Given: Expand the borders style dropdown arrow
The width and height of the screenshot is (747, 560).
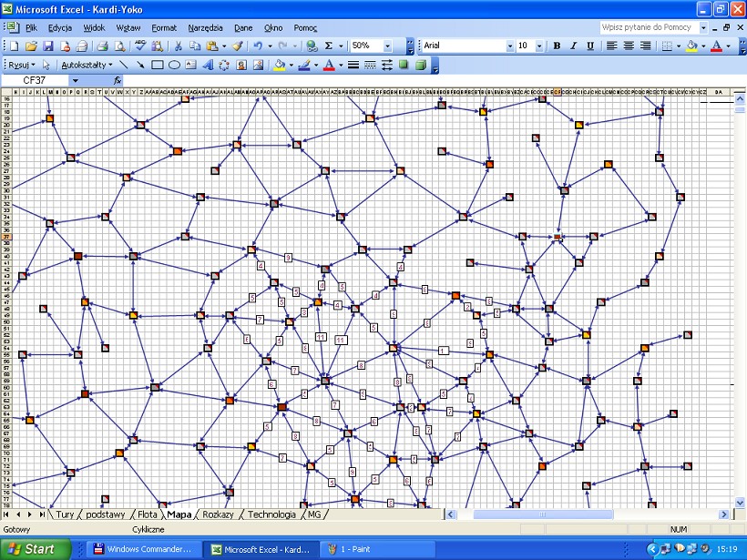Looking at the screenshot, I should (679, 46).
